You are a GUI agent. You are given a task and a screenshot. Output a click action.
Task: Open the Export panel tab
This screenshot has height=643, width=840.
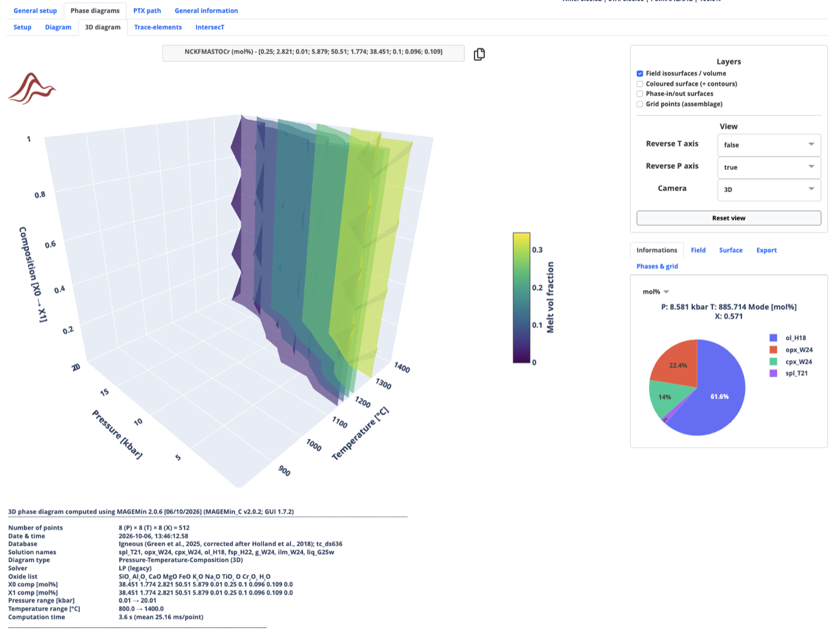tap(766, 250)
